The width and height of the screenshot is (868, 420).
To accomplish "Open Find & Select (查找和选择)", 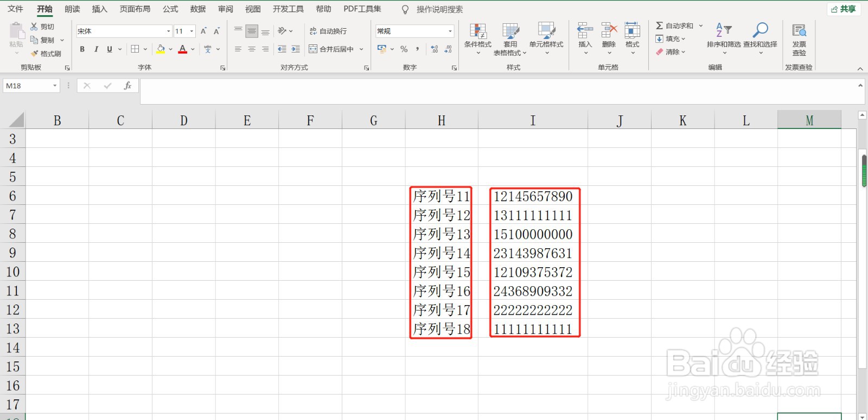I will pos(760,38).
